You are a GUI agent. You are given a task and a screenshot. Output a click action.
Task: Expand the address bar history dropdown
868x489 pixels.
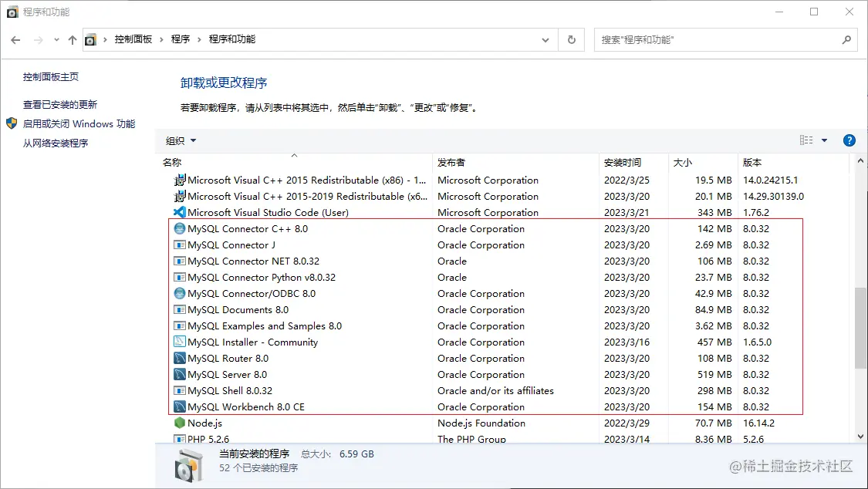(545, 40)
